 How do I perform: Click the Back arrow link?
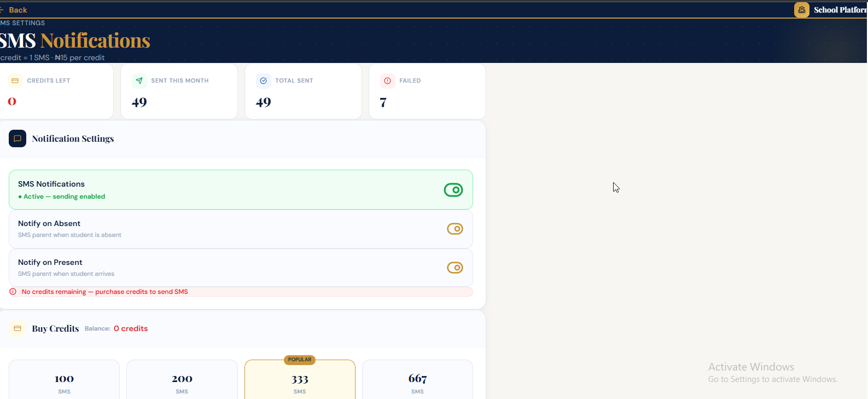click(14, 10)
